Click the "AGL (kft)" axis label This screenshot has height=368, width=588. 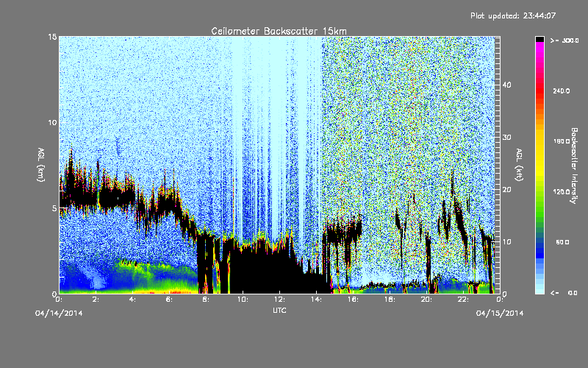tap(519, 165)
